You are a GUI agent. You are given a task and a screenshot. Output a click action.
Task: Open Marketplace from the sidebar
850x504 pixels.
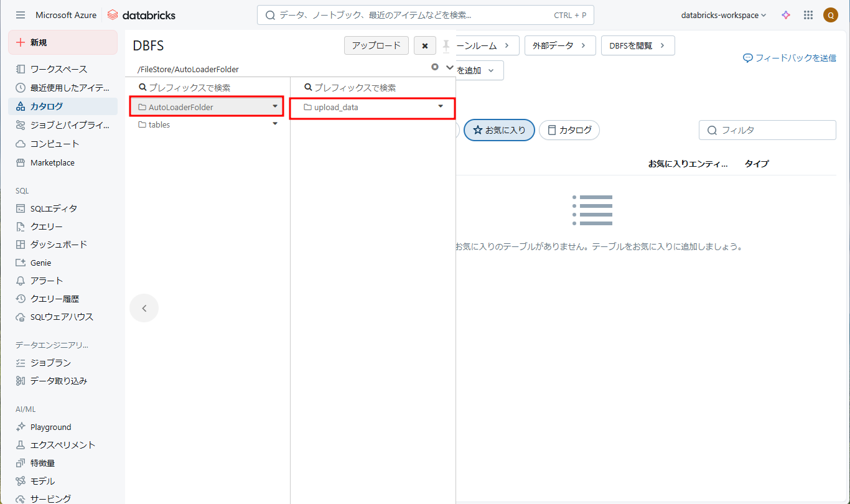52,162
